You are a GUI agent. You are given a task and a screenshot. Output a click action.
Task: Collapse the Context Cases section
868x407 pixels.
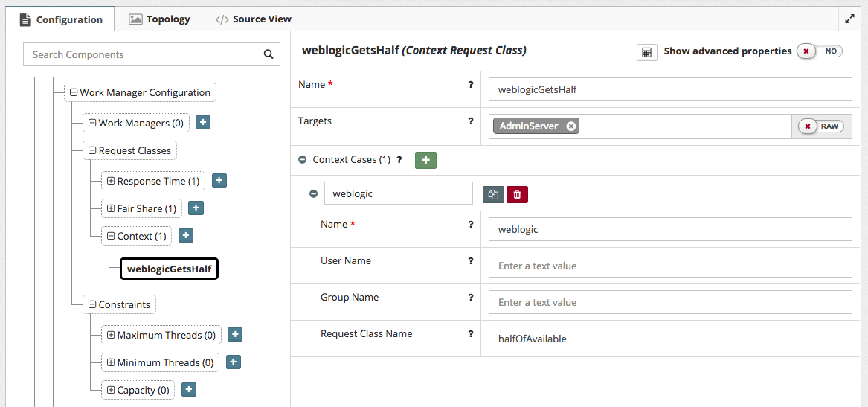tap(303, 159)
